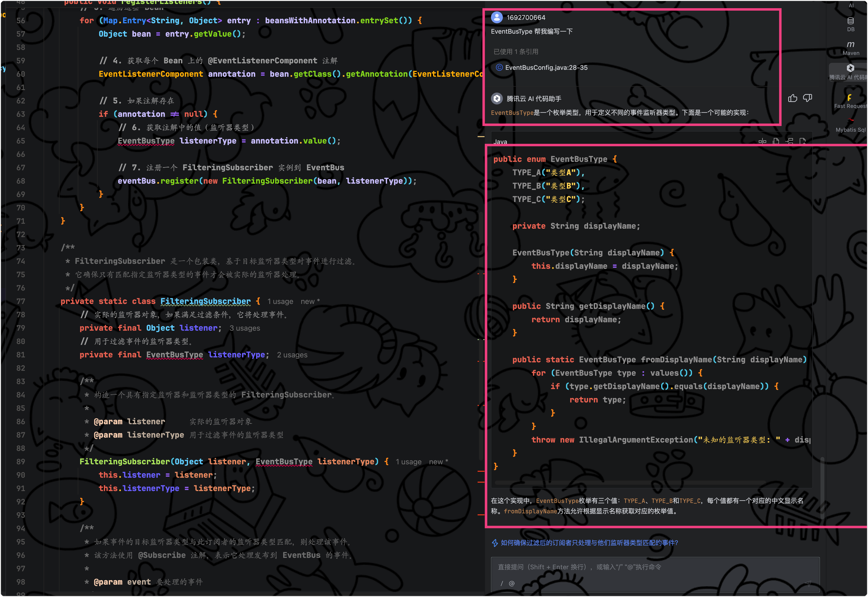Click the slash command button in chat input
868x597 pixels.
(502, 584)
